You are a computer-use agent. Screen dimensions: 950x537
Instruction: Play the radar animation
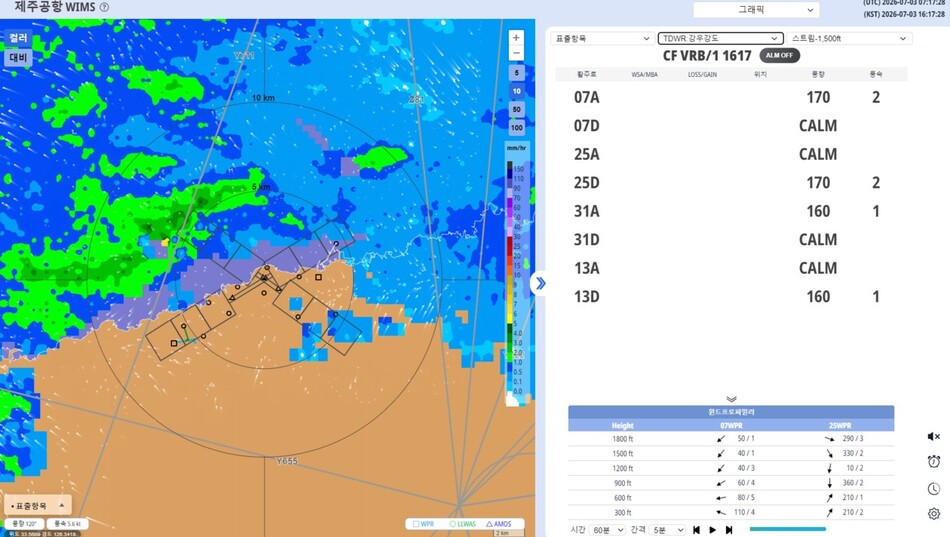coord(712,530)
